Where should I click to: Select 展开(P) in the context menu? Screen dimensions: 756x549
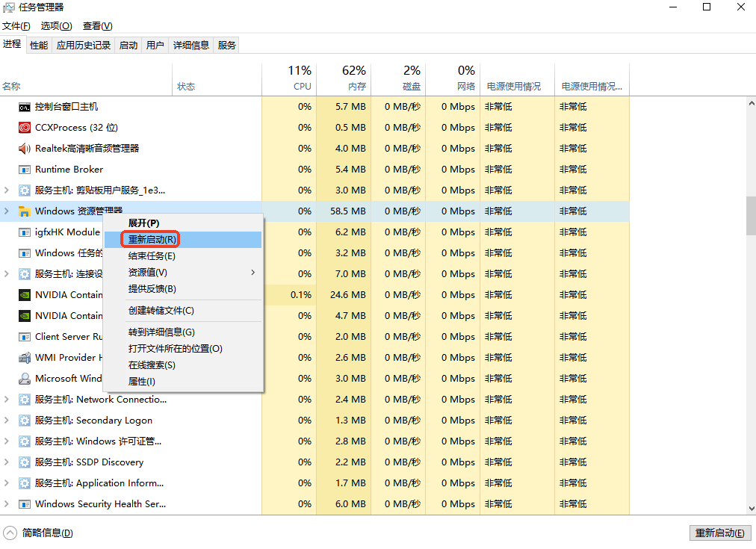click(183, 223)
